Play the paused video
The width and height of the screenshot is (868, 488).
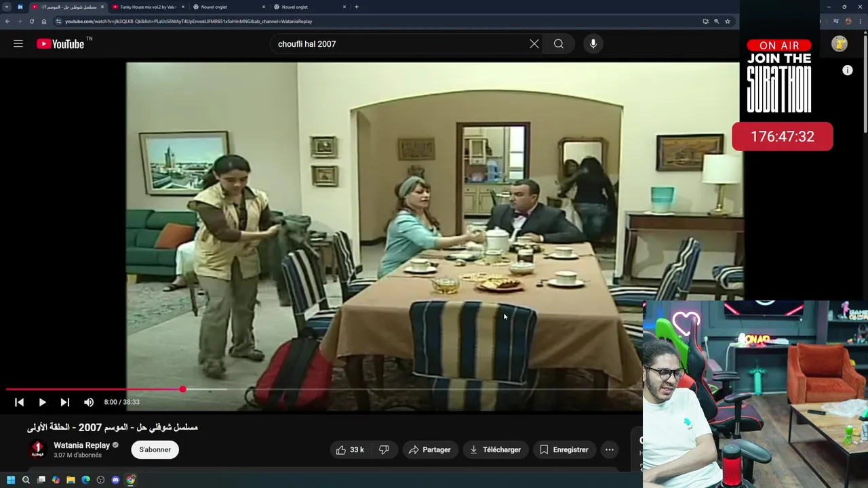click(x=42, y=402)
